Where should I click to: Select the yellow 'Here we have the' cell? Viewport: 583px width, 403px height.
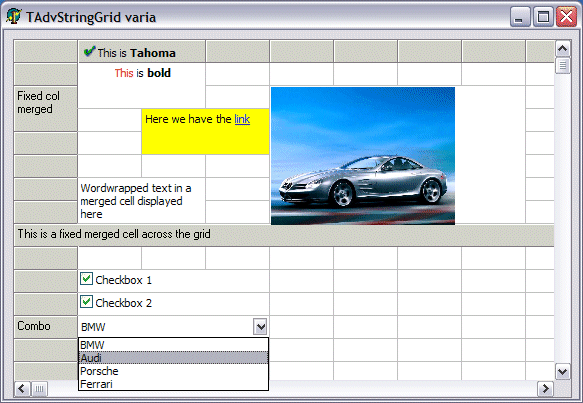click(x=205, y=131)
